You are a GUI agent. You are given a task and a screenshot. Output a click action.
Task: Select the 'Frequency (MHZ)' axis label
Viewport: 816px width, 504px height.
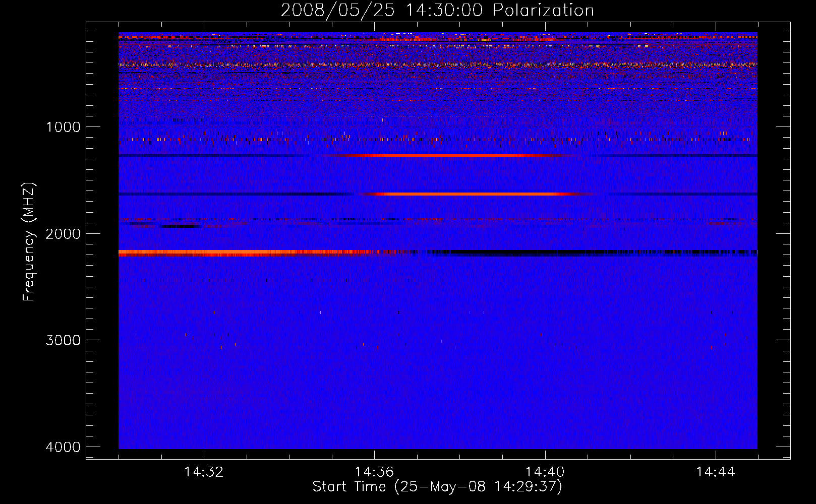click(29, 242)
